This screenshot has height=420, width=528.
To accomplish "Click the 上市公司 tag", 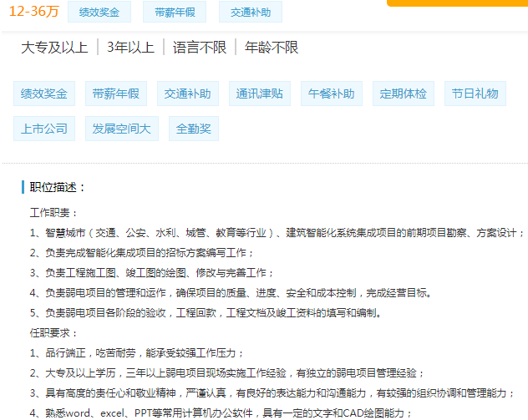I will pos(44,129).
